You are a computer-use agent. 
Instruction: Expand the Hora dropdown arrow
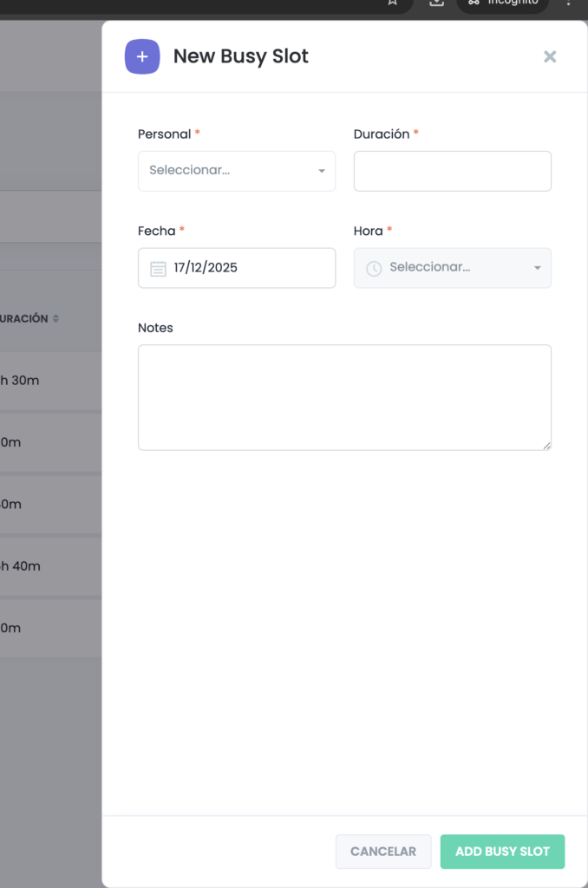pos(537,268)
